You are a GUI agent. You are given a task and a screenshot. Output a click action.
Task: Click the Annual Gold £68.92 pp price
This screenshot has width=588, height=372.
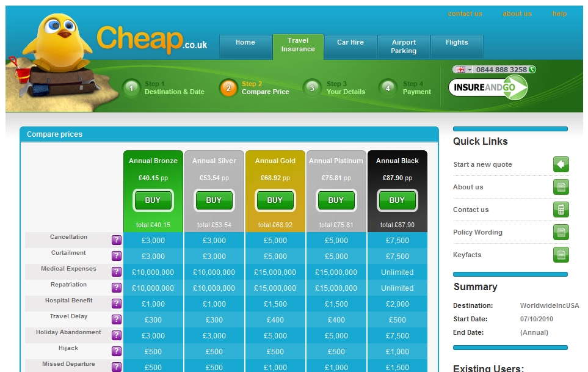coord(275,178)
